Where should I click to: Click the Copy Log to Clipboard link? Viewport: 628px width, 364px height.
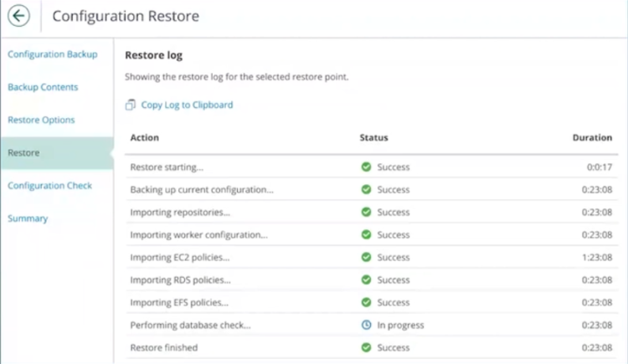pyautogui.click(x=187, y=105)
